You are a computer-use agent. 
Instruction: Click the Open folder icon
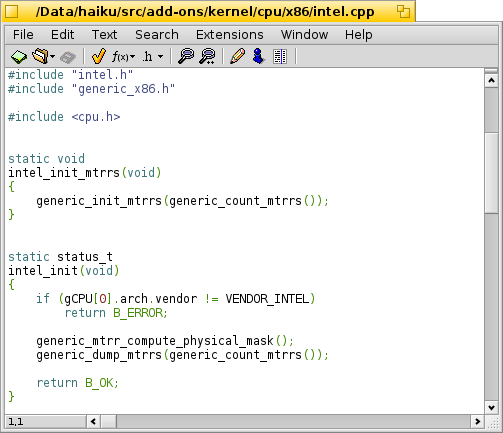(40, 56)
